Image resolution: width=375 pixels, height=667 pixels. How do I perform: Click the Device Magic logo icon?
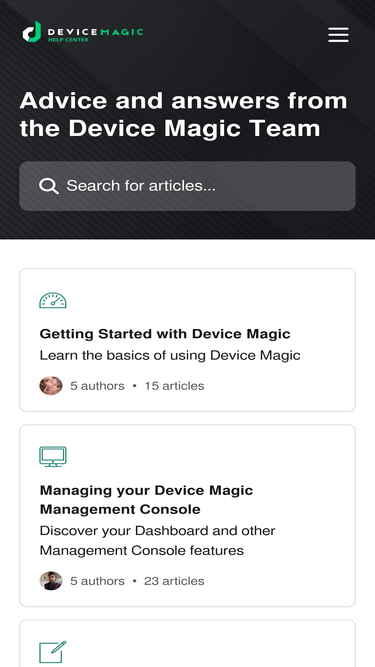32,32
